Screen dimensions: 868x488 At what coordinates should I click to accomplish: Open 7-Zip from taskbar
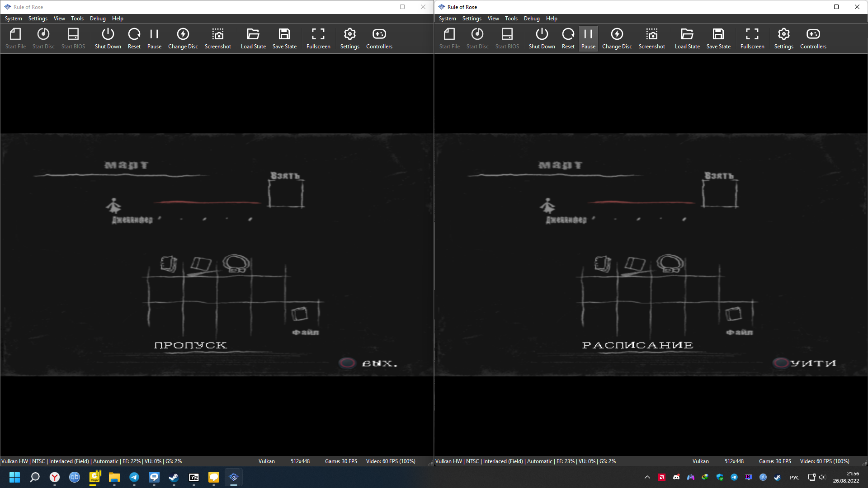(194, 477)
